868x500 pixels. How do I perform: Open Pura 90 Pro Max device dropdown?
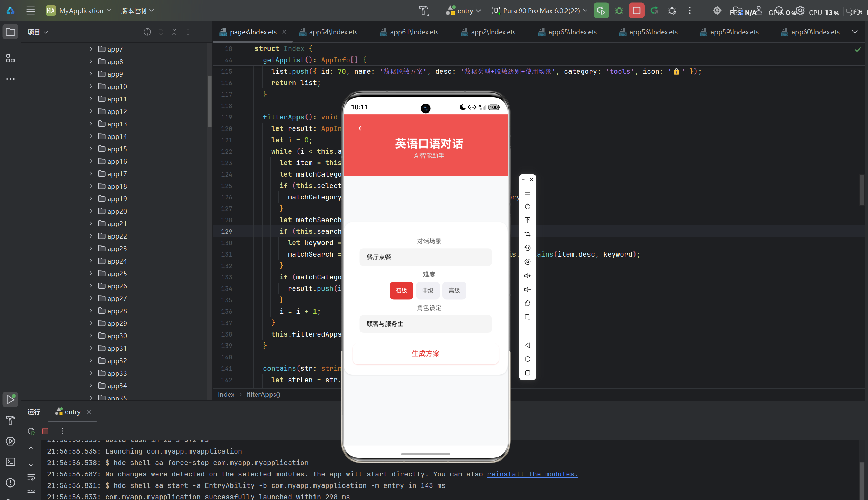[540, 11]
